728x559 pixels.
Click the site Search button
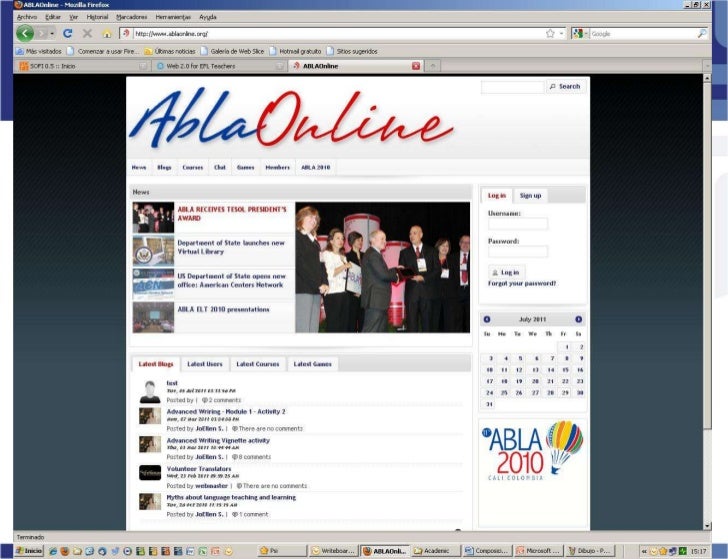[x=565, y=86]
